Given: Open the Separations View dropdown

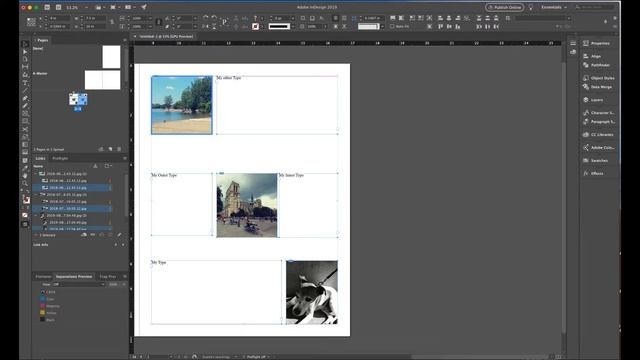Looking at the screenshot, I should (78, 284).
